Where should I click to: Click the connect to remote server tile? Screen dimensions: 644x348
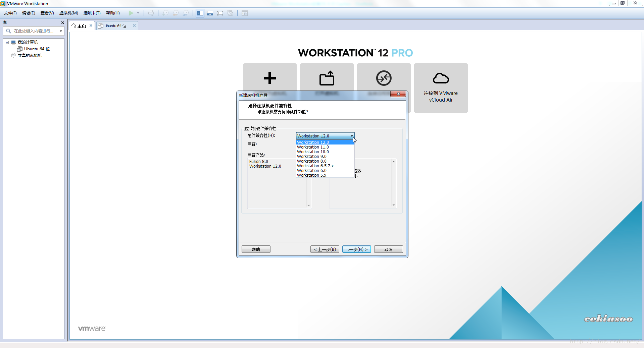pos(384,78)
